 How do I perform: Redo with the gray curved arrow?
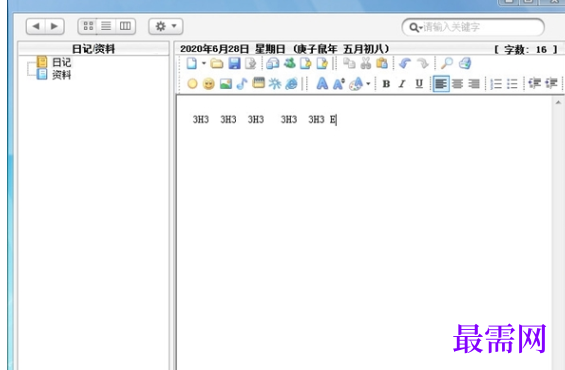[x=422, y=63]
